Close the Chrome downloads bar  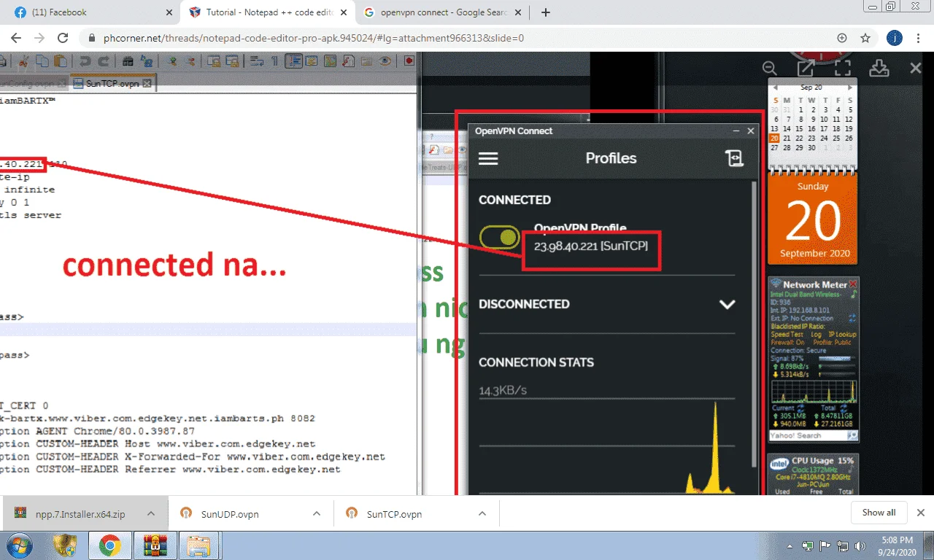pos(921,513)
